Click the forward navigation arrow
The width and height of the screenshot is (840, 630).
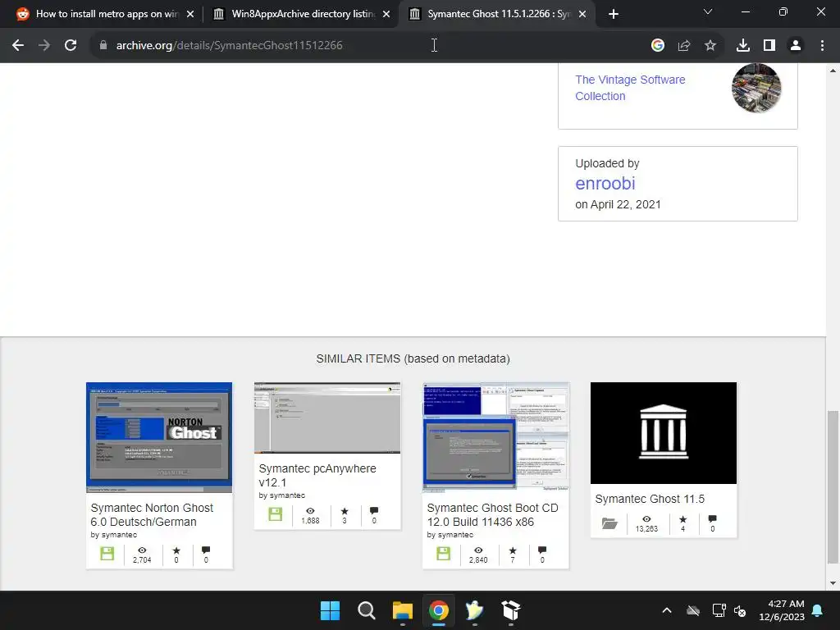(x=44, y=46)
